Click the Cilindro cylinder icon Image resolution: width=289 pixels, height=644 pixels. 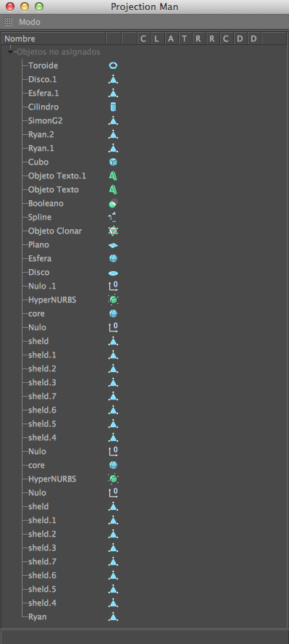click(x=114, y=107)
